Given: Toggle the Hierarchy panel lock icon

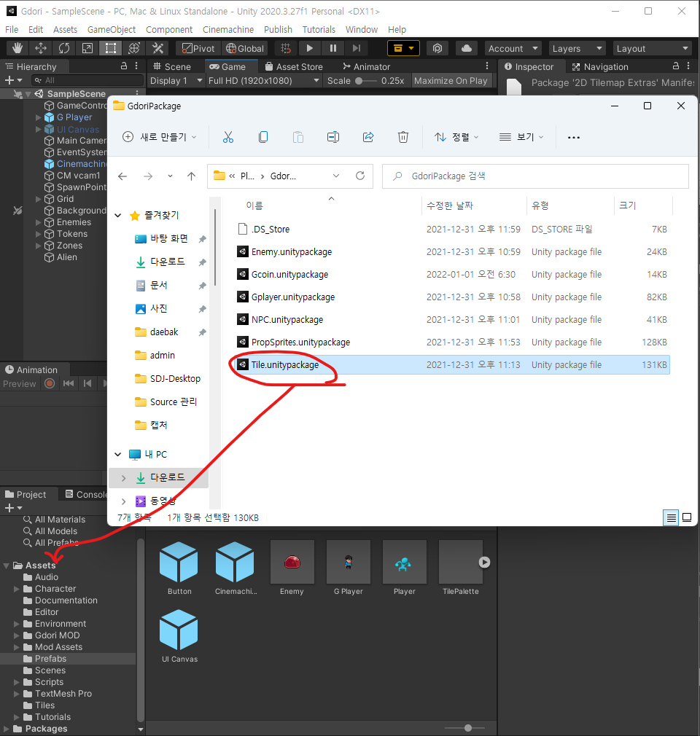Looking at the screenshot, I should point(124,66).
